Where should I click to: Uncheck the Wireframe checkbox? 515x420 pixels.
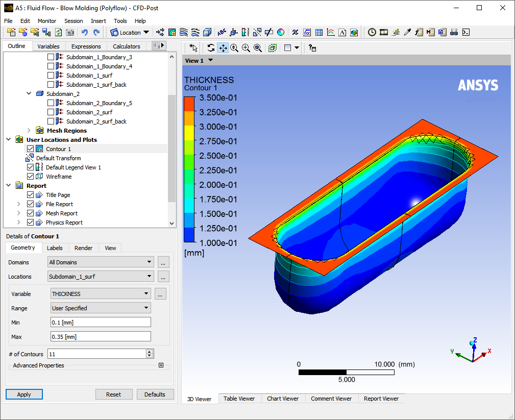click(30, 177)
